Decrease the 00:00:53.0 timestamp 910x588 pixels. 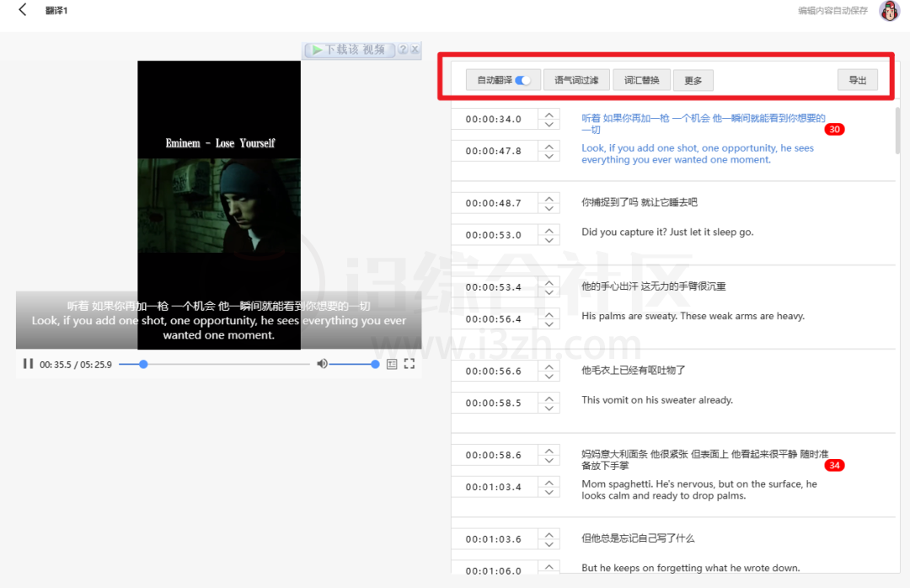pyautogui.click(x=549, y=240)
